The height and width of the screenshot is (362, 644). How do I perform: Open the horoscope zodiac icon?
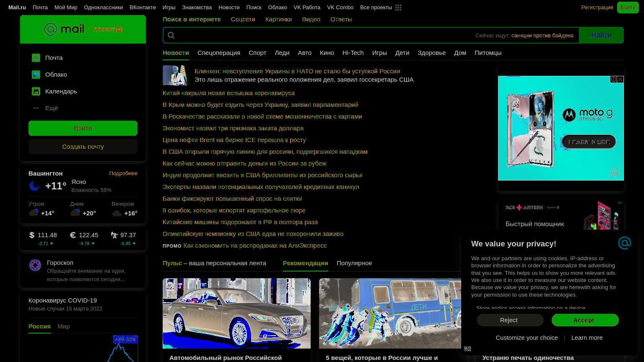tap(35, 265)
